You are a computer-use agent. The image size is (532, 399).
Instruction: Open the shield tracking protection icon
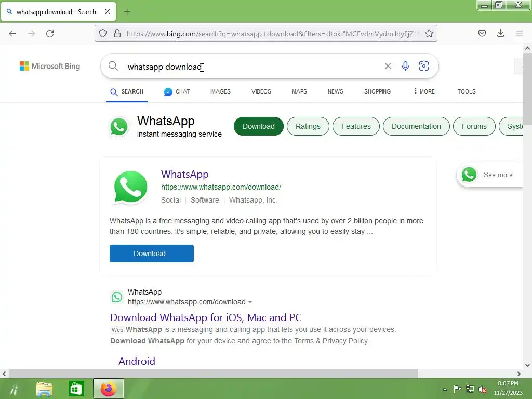click(x=103, y=34)
